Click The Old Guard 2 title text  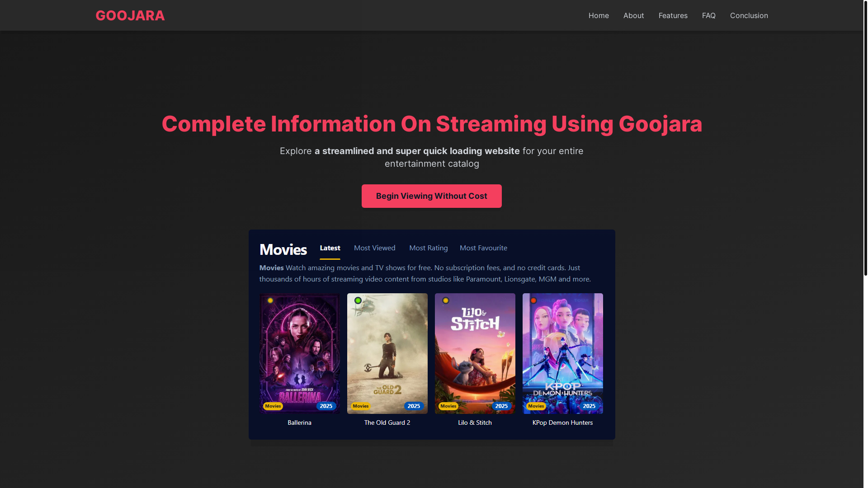click(387, 422)
